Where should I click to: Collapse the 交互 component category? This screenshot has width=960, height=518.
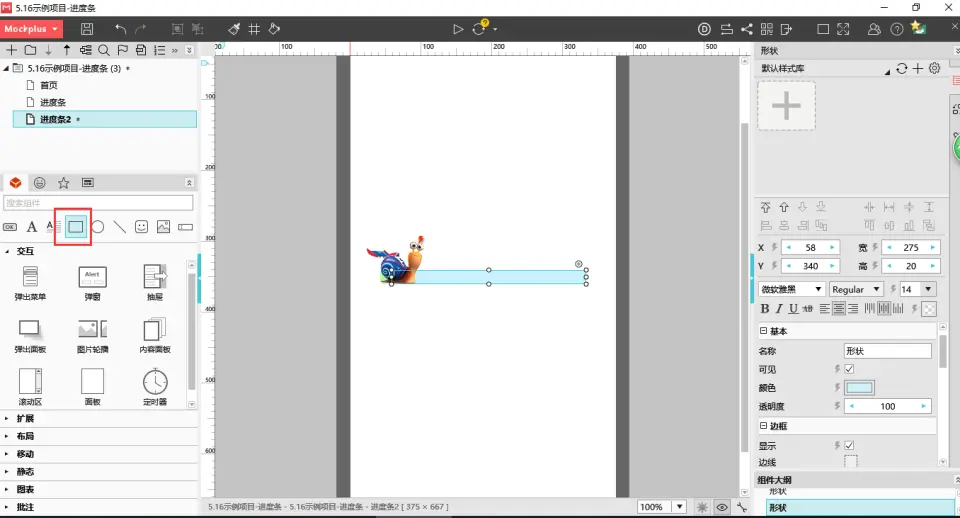(x=7, y=251)
